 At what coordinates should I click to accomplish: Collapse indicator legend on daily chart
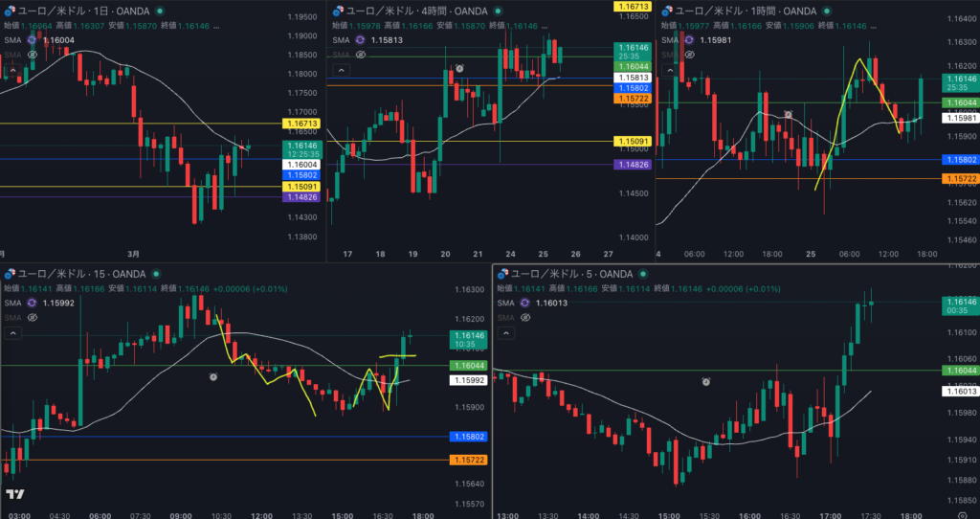(x=11, y=70)
